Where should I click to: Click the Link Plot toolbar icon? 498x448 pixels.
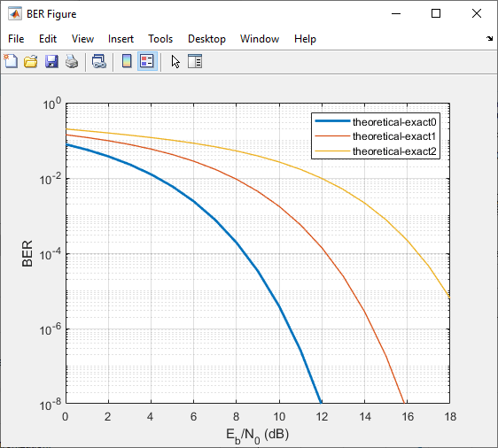(x=99, y=61)
